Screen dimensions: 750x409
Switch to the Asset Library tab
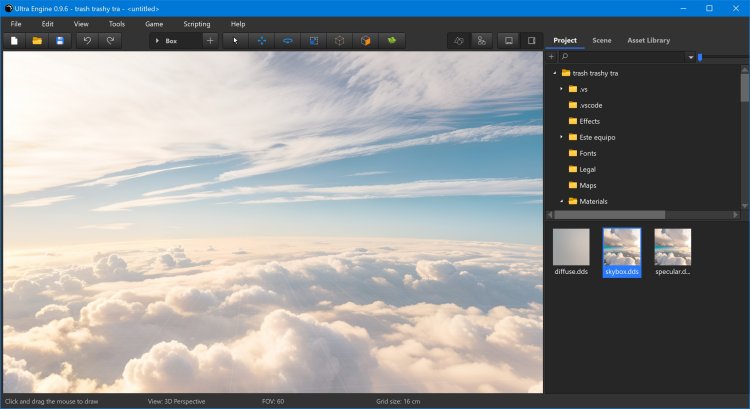[648, 40]
